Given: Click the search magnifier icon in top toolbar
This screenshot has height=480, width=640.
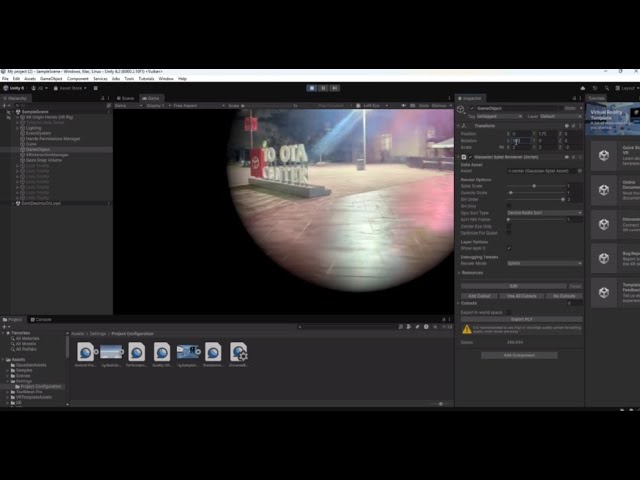Looking at the screenshot, I should (x=607, y=88).
